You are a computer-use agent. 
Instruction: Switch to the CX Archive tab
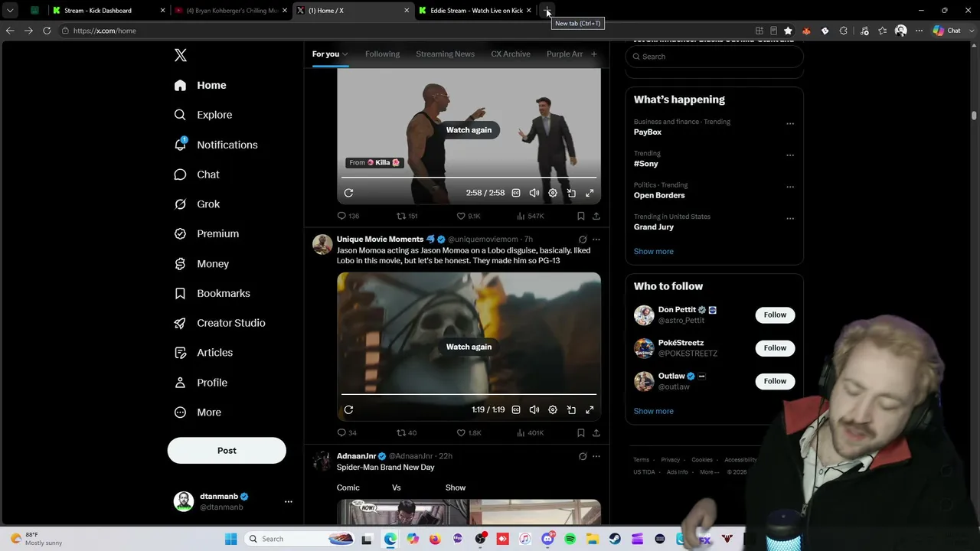[x=511, y=54]
